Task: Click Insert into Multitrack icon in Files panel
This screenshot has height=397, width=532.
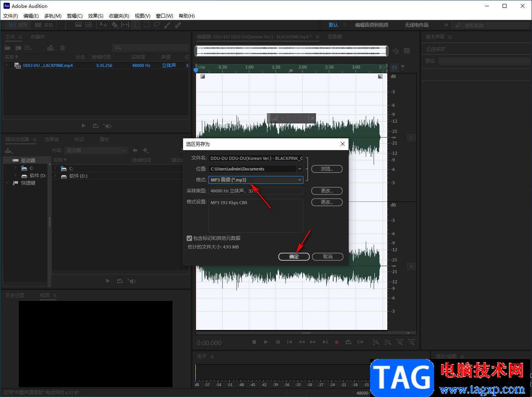Action: point(51,48)
